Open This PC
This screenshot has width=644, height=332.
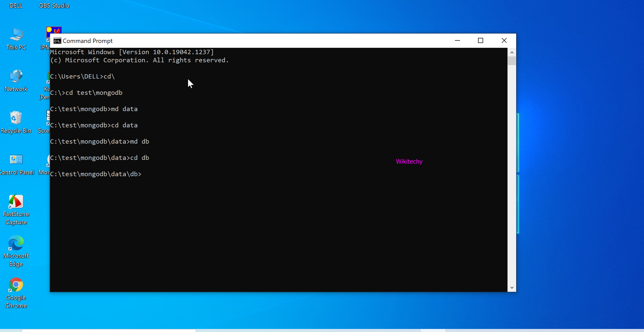[x=16, y=36]
